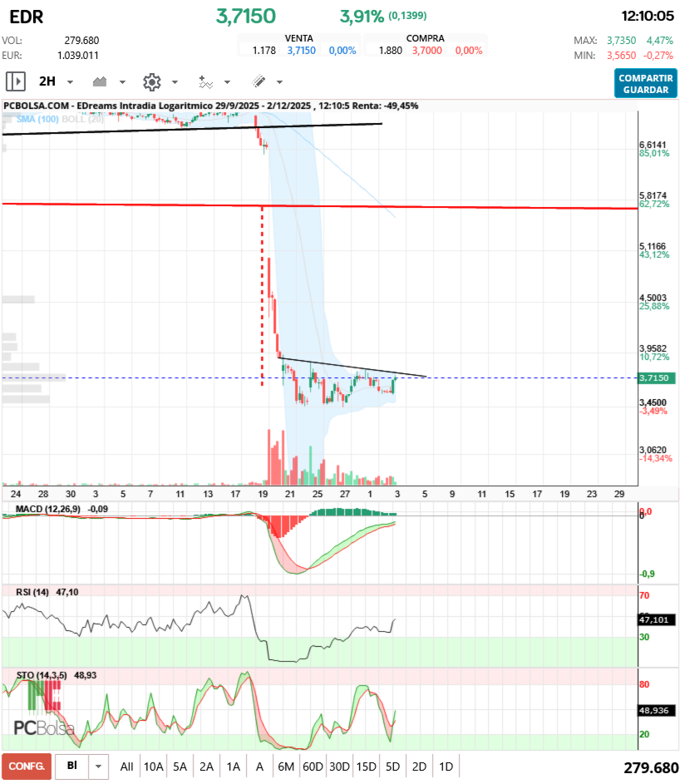Click the area chart type icon

point(100,81)
